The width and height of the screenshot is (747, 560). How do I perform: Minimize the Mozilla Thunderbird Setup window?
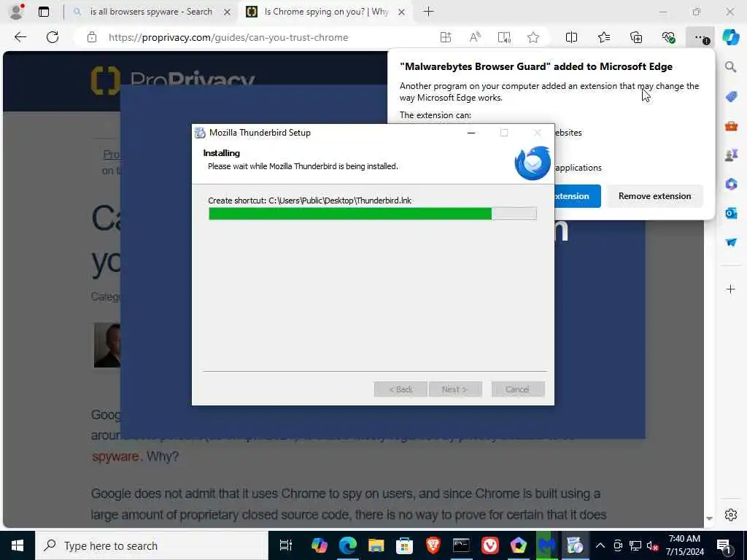coord(471,133)
